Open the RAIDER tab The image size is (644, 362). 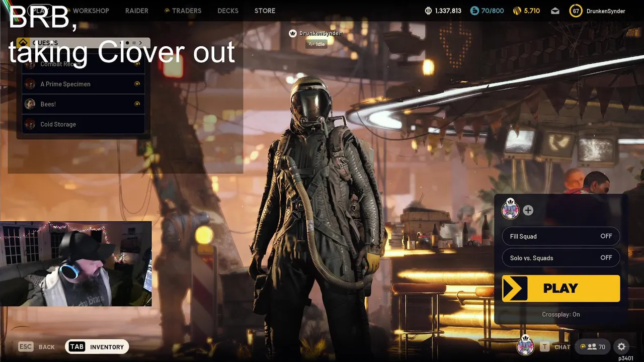pyautogui.click(x=137, y=11)
